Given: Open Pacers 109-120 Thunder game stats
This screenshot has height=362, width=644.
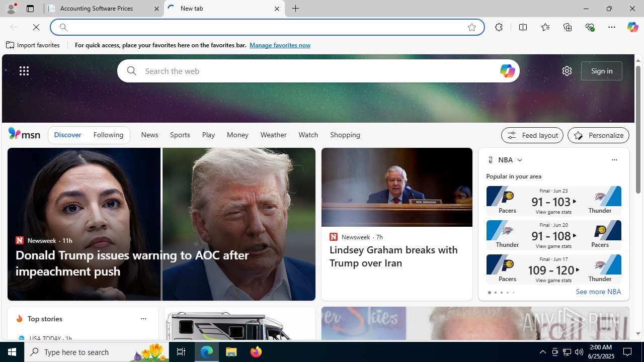Looking at the screenshot, I should click(553, 269).
